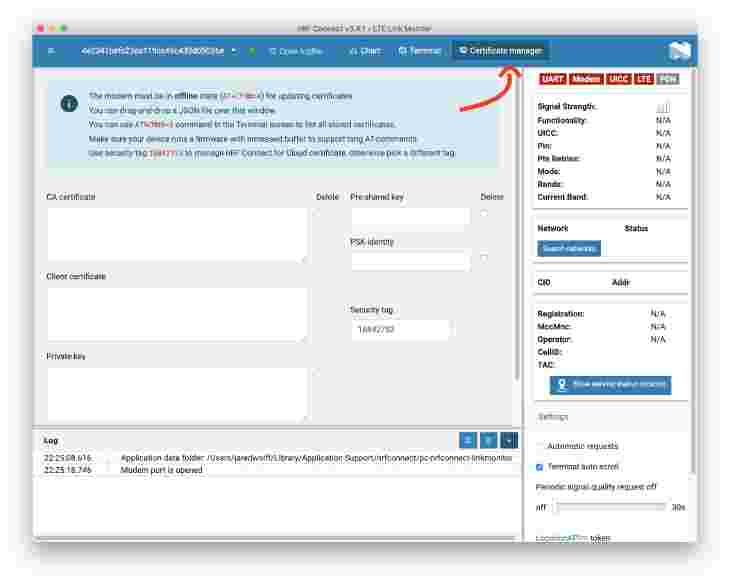The width and height of the screenshot is (730, 585).
Task: Click the Settings section header
Action: click(x=553, y=417)
